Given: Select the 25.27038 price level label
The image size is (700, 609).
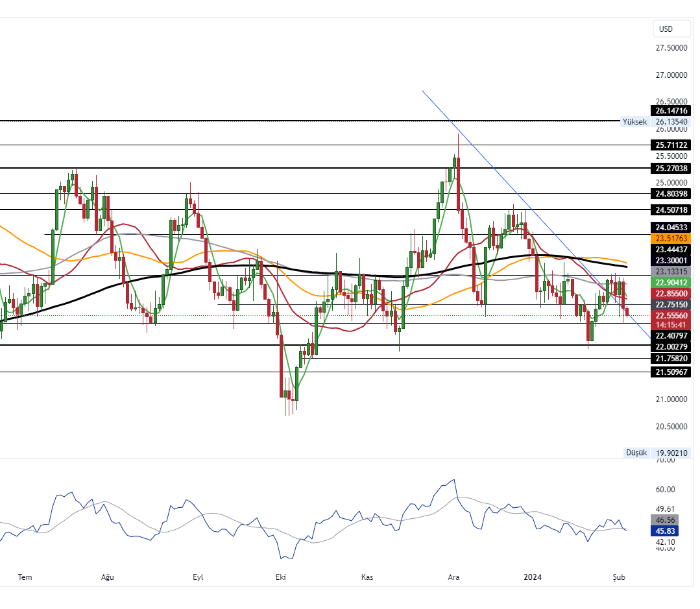Looking at the screenshot, I should tap(671, 168).
